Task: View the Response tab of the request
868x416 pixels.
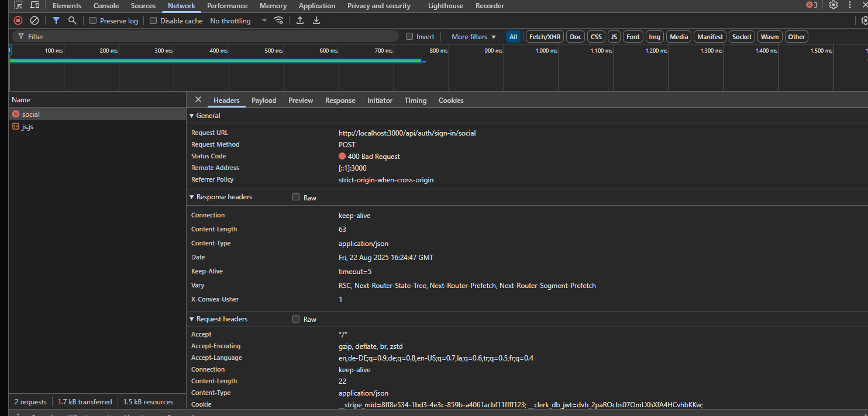Action: coord(340,100)
